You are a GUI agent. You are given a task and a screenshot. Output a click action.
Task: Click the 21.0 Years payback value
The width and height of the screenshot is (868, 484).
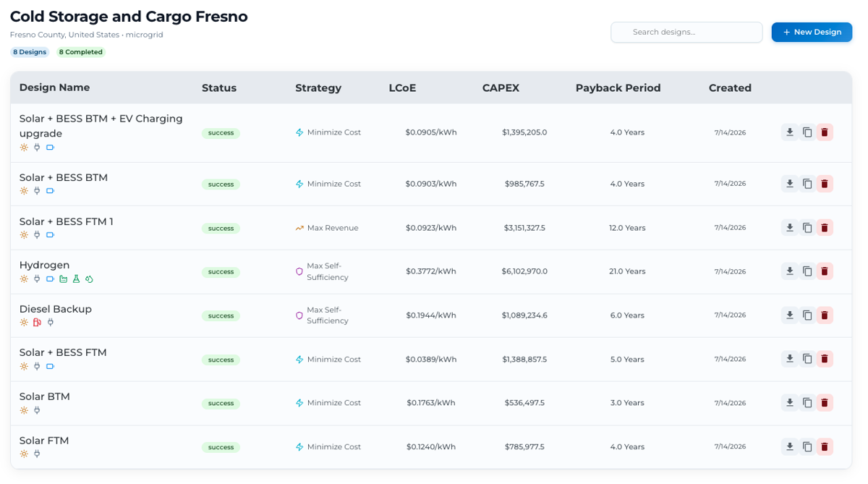tap(626, 271)
